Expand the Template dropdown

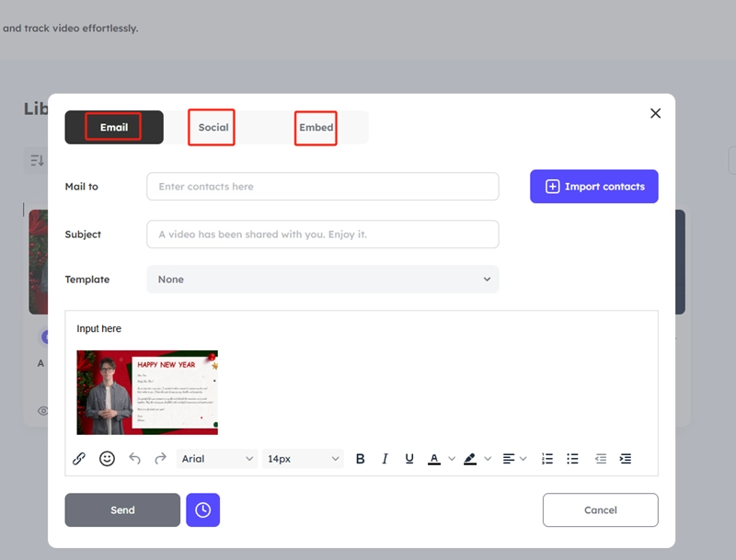(322, 280)
